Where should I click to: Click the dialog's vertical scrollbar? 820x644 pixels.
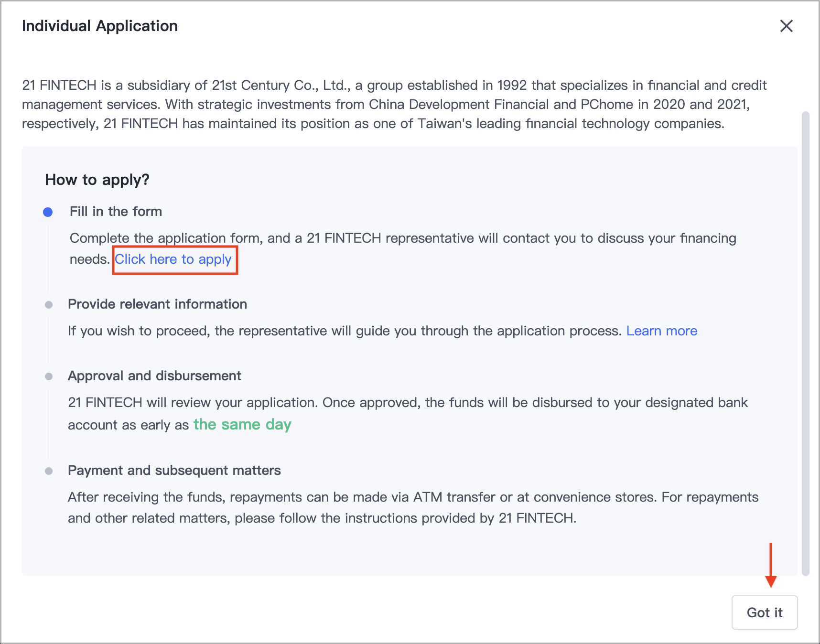click(806, 343)
